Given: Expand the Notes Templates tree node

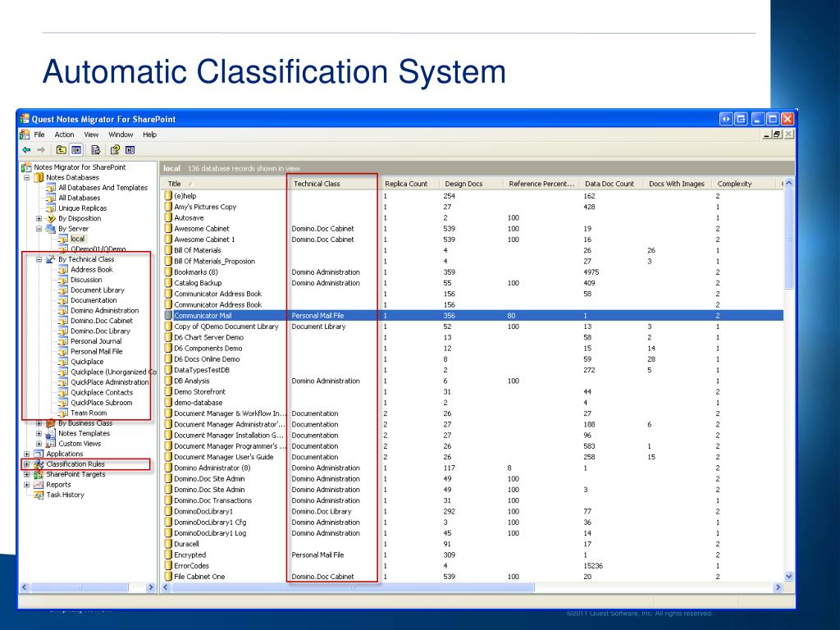Looking at the screenshot, I should [39, 433].
